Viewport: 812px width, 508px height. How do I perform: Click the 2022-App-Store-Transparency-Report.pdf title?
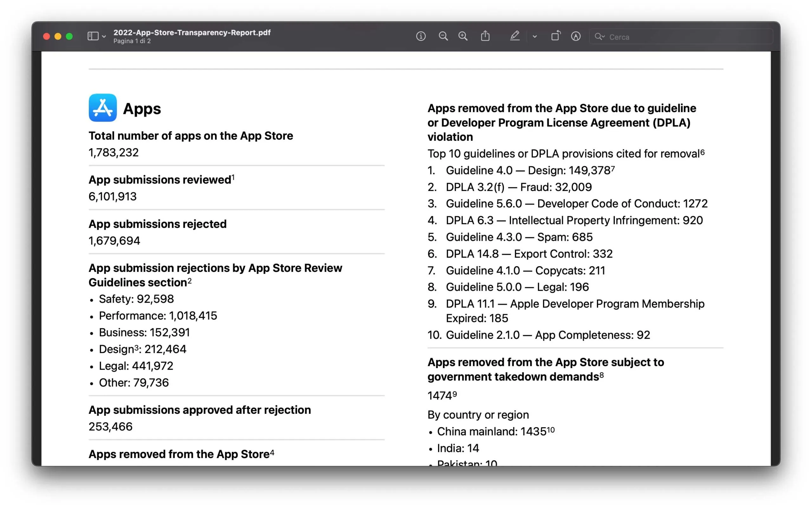point(192,33)
